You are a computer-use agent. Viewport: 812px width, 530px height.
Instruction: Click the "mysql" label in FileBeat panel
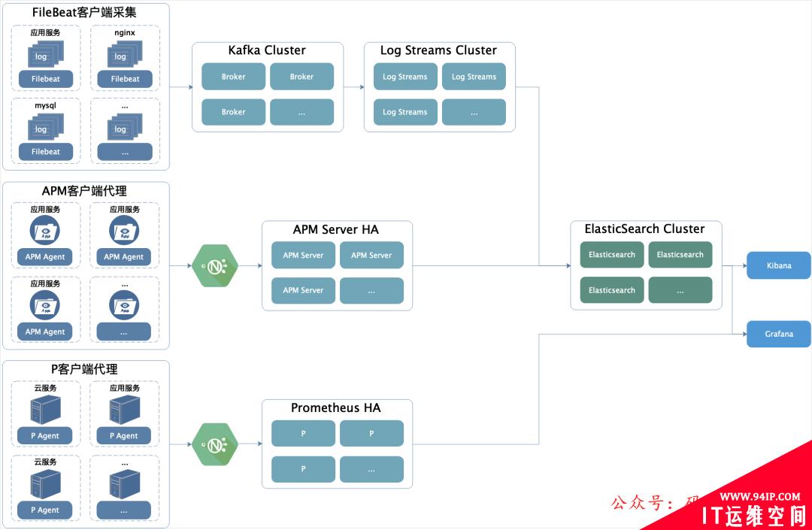pos(46,105)
